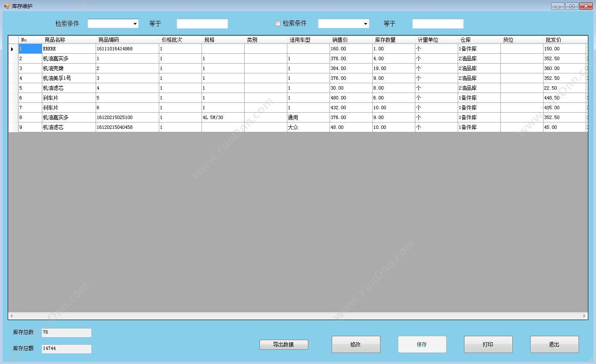596x364 pixels.
Task: Click the 导出数据 button
Action: pyautogui.click(x=284, y=344)
